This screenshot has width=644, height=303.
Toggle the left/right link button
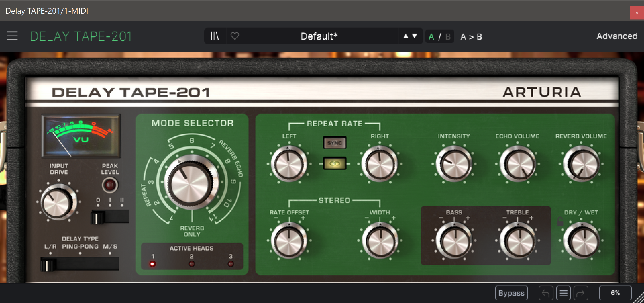click(x=335, y=163)
